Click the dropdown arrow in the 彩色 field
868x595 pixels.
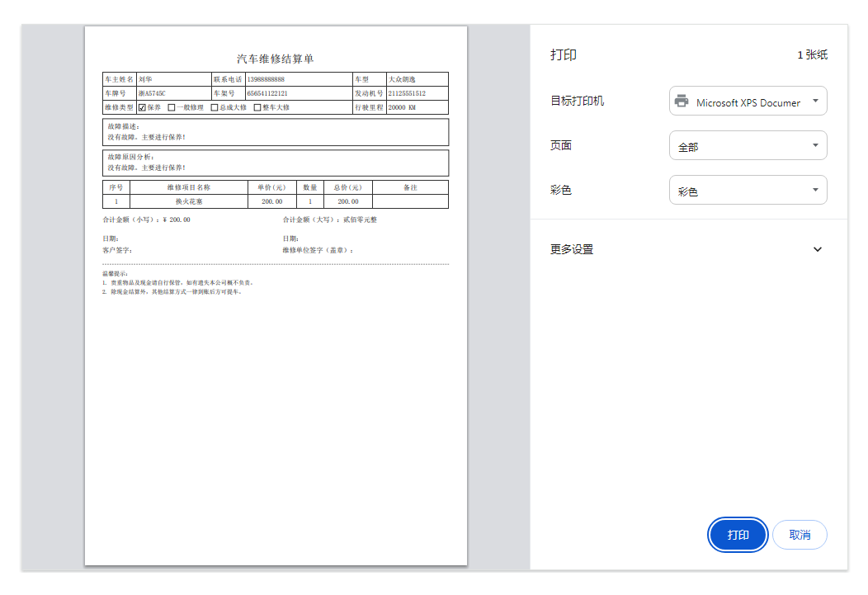[815, 190]
